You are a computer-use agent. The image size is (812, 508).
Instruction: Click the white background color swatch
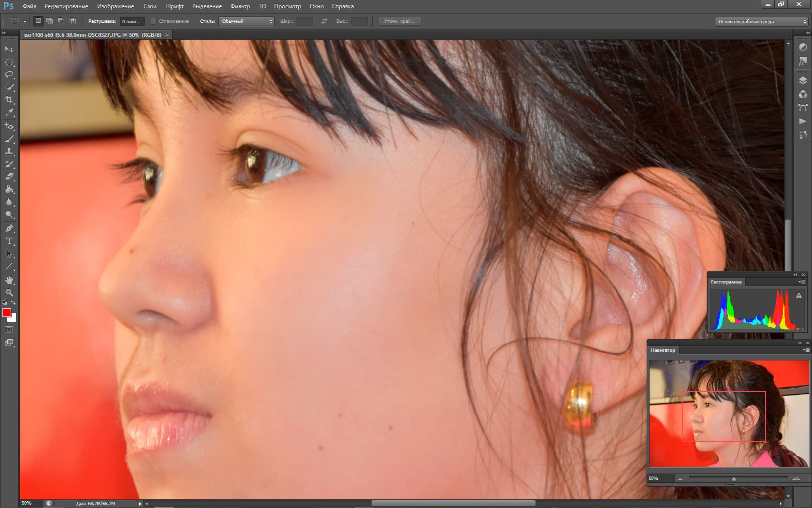point(13,319)
